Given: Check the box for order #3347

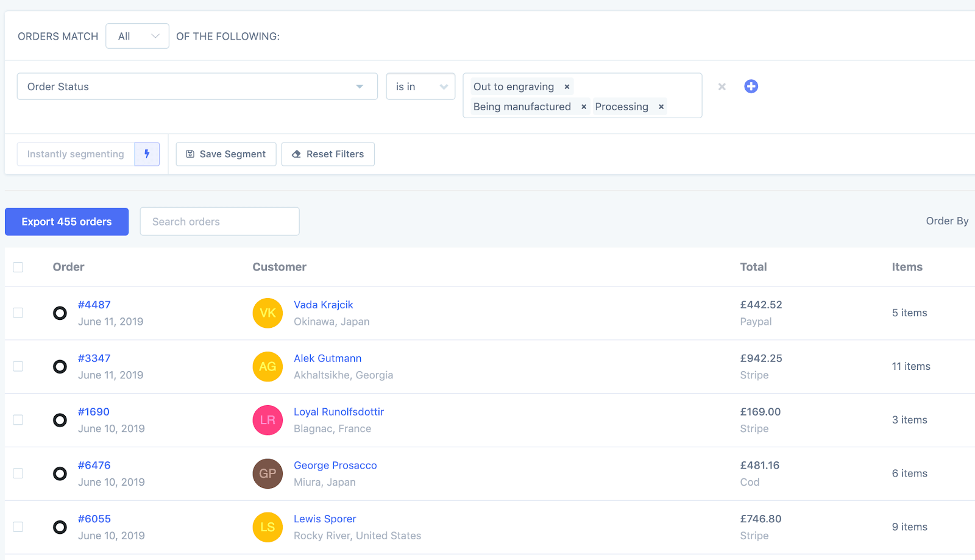Looking at the screenshot, I should tap(18, 367).
